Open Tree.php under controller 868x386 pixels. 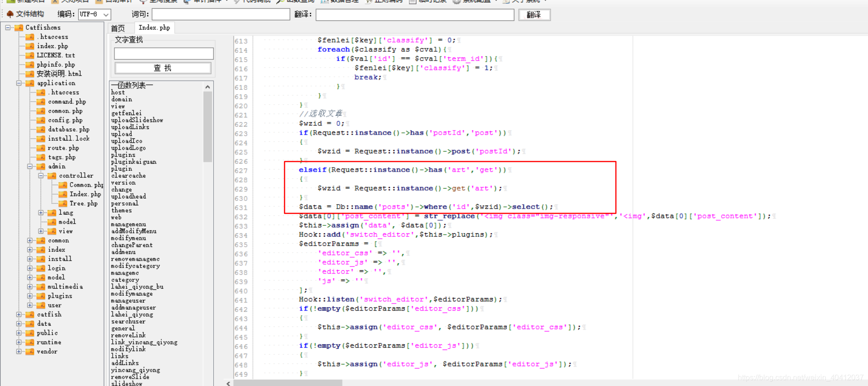[83, 203]
